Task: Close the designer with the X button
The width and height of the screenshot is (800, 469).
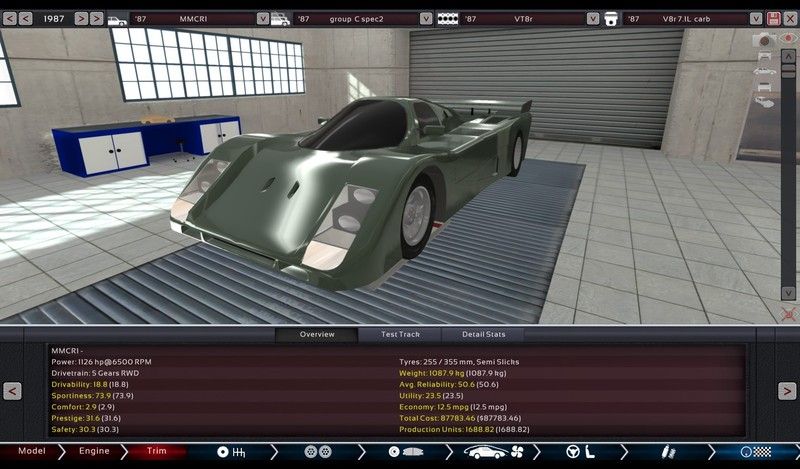Action: [x=790, y=19]
